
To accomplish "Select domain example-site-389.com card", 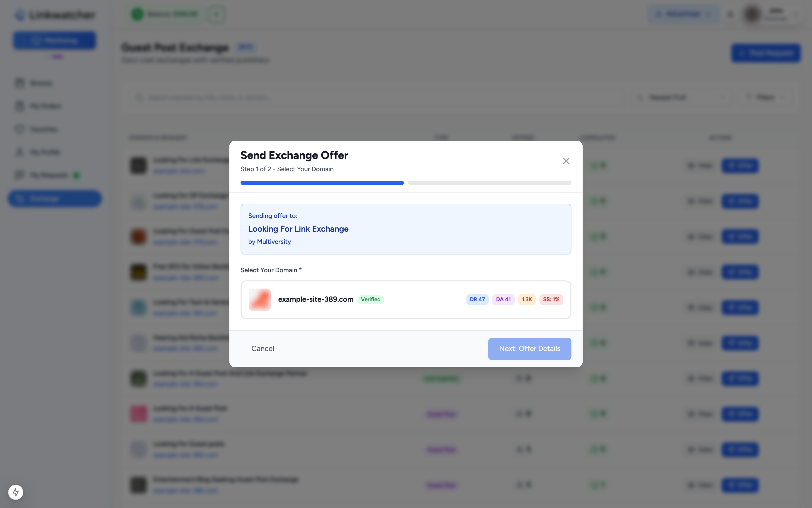I will click(406, 299).
